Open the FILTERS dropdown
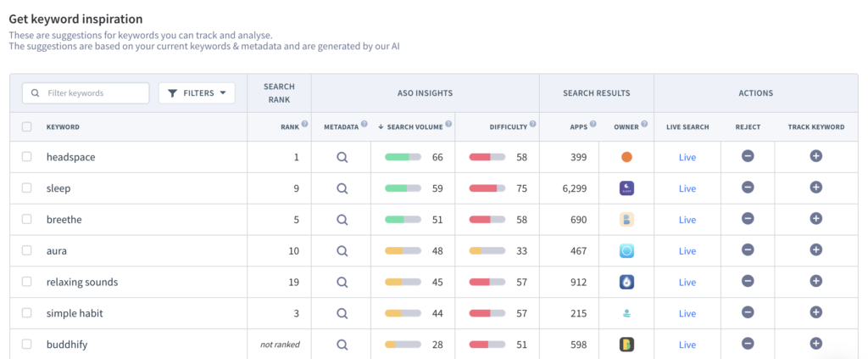The image size is (868, 359). [197, 93]
